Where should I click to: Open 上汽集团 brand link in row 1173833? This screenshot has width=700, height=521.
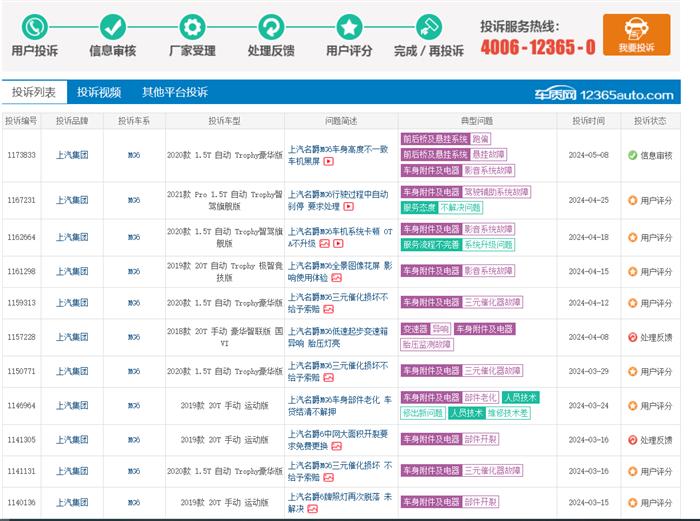pos(72,155)
